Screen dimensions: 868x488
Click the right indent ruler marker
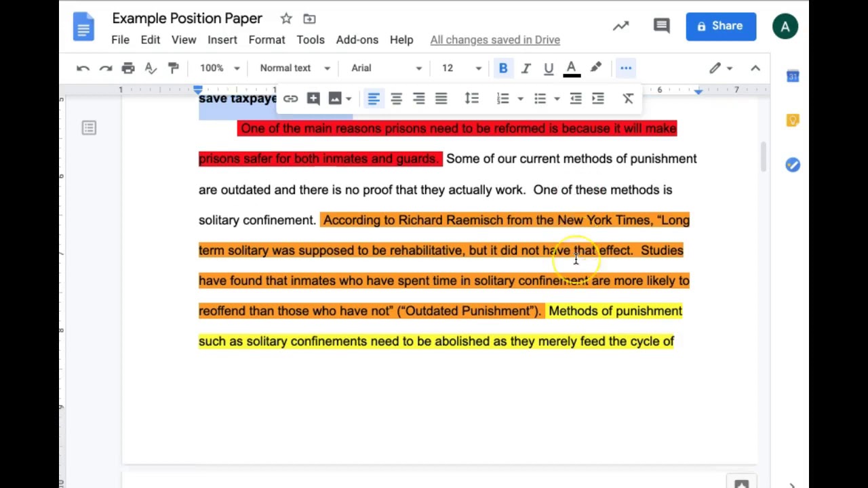pos(698,90)
